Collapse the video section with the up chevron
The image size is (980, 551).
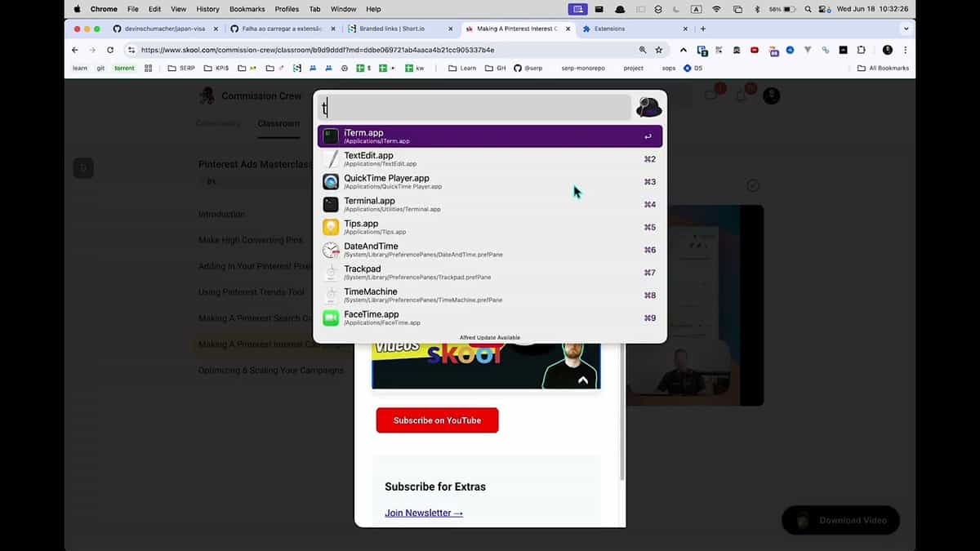click(582, 380)
